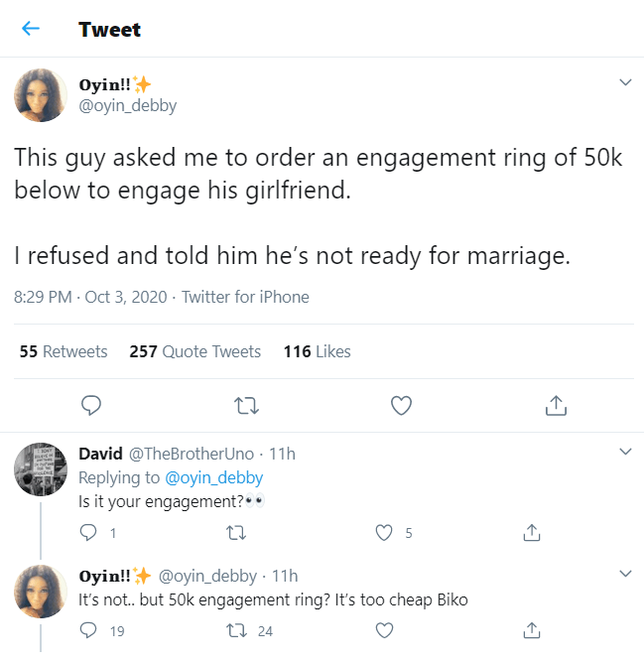
Task: Like David's reply with 5 likes
Action: 384,533
